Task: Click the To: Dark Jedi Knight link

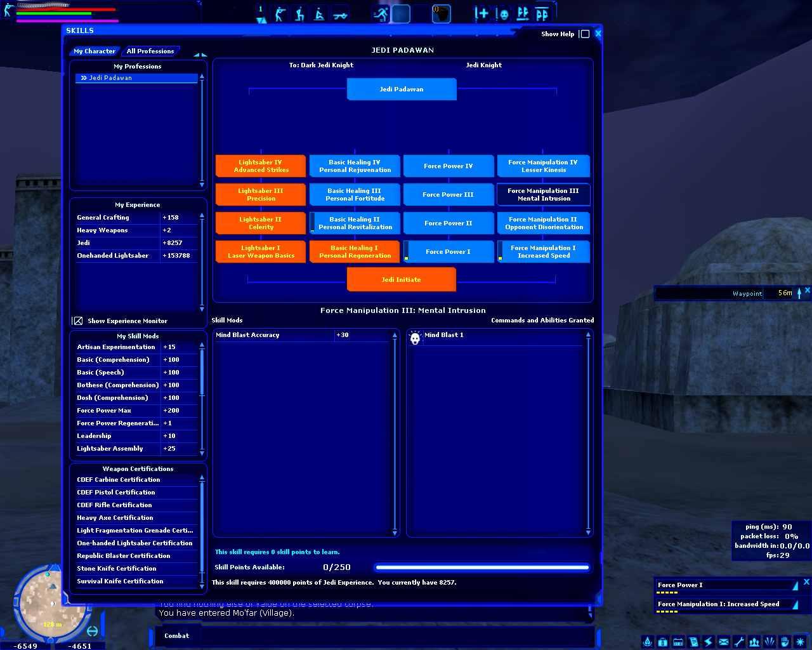Action: coord(321,65)
